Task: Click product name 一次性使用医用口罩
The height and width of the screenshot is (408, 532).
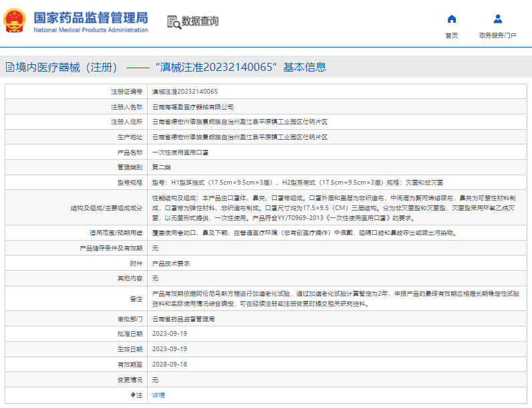Action: click(x=180, y=152)
